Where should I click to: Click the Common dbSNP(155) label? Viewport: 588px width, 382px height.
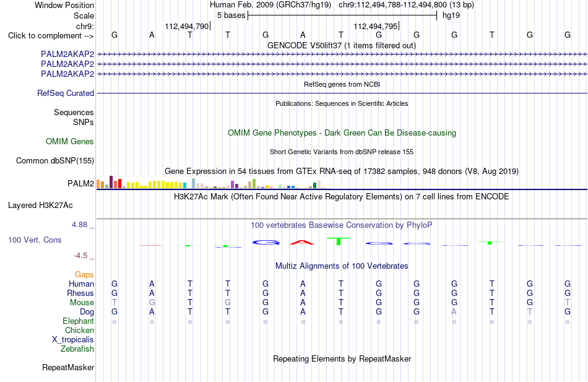[x=54, y=160]
